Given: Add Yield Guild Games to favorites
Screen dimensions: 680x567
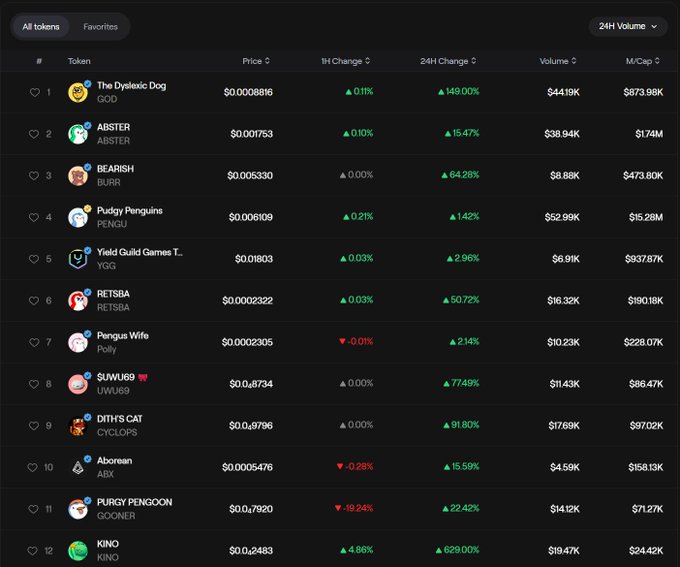Looking at the screenshot, I should pyautogui.click(x=34, y=259).
